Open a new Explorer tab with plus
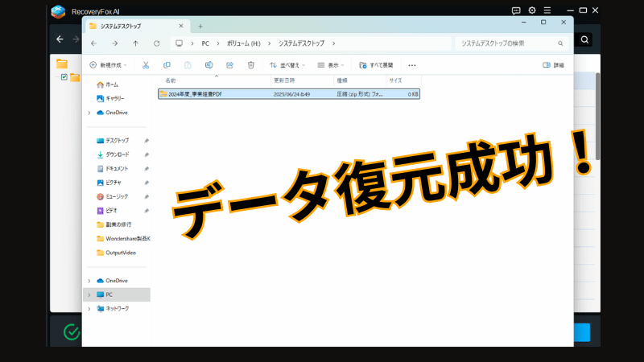Image resolution: width=644 pixels, height=362 pixels. [200, 26]
